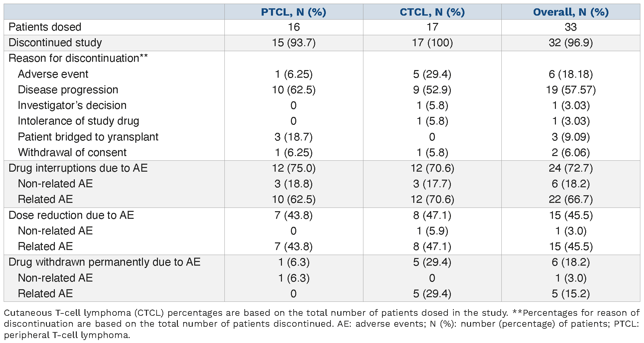Select the Investigator's decision row label
Screen dimensions: 644x343
pos(72,105)
